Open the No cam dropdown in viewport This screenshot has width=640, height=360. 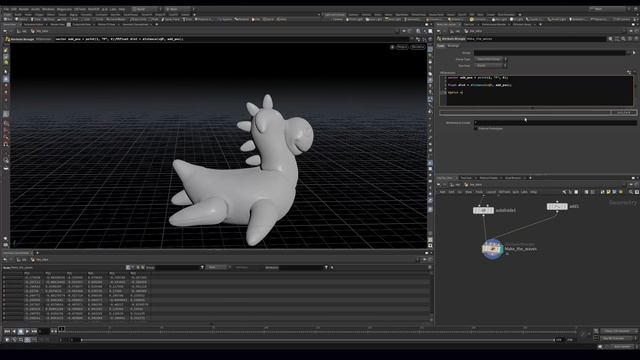point(418,47)
